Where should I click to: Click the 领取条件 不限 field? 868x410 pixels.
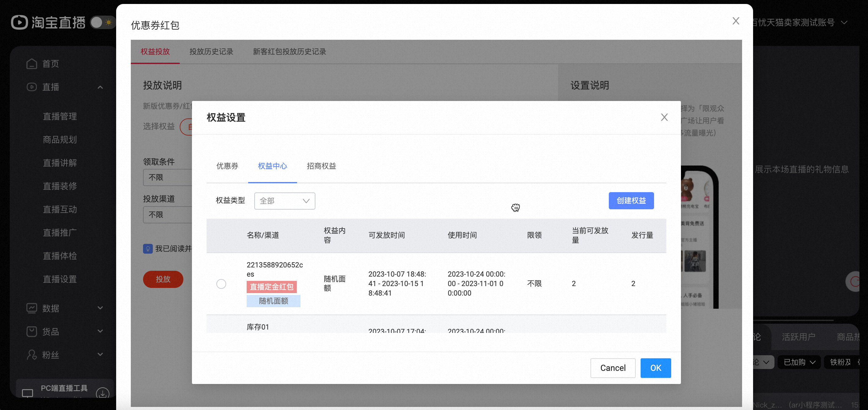pyautogui.click(x=167, y=177)
